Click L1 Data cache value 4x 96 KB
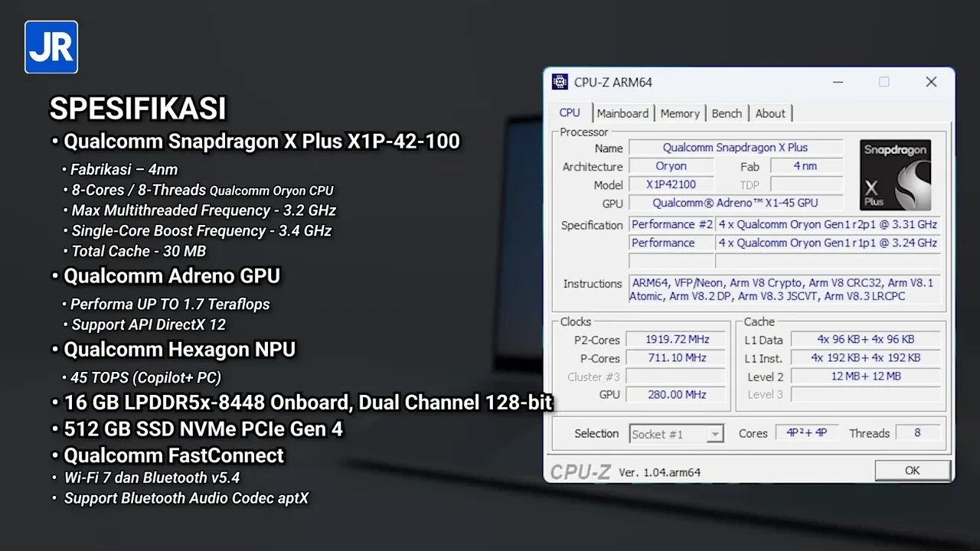980x551 pixels. point(865,339)
